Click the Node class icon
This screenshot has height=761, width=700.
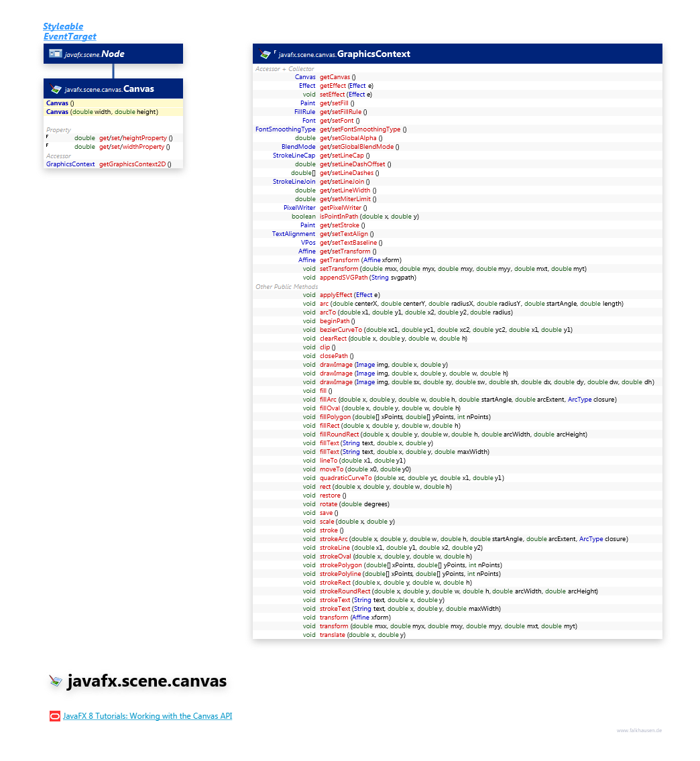55,54
